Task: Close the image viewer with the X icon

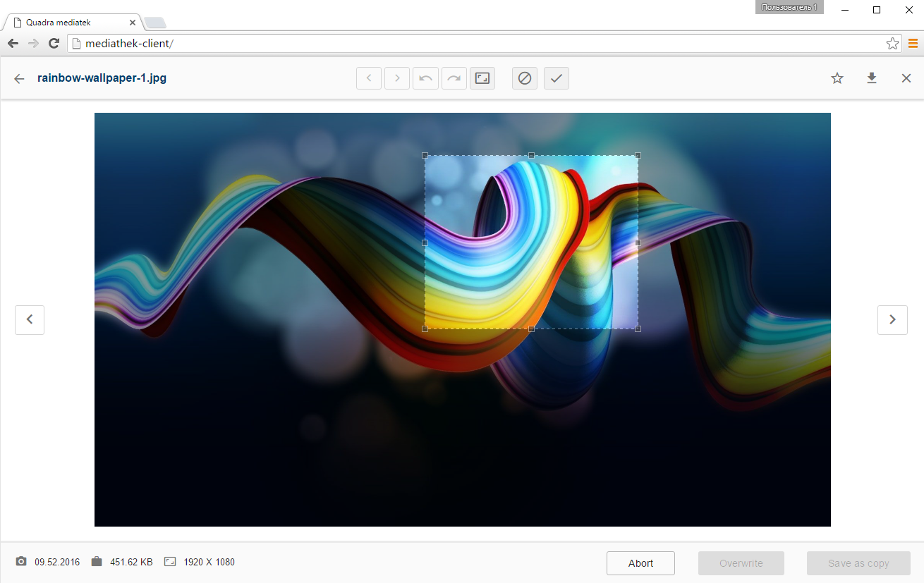Action: click(x=906, y=78)
